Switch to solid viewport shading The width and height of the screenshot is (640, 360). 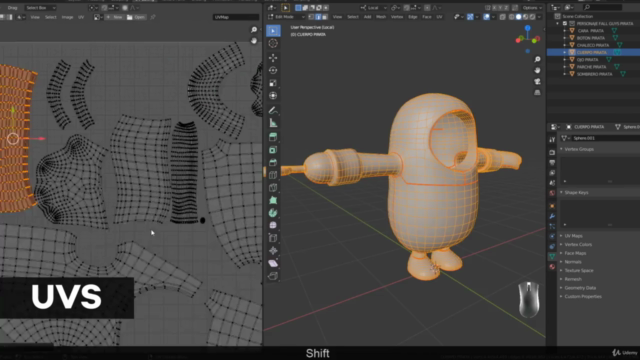519,17
